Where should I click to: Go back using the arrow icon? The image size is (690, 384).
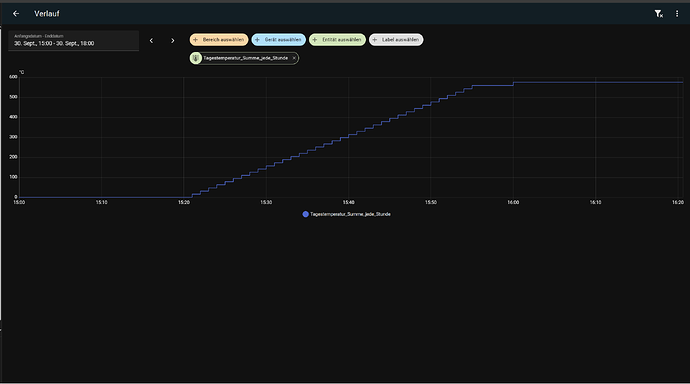pos(16,14)
